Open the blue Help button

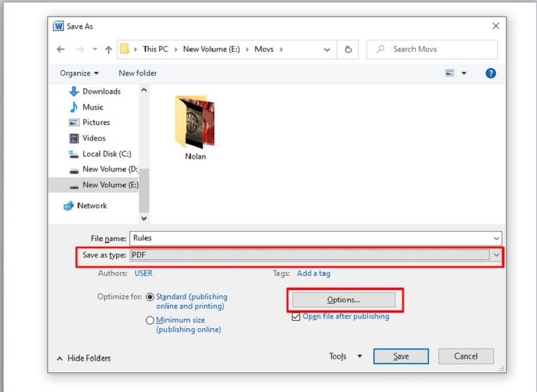pos(490,73)
